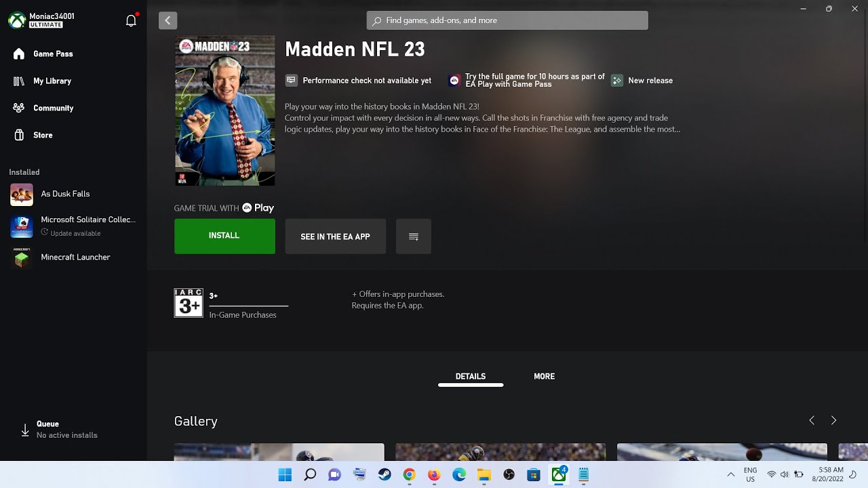Click the Store bag icon

coord(19,135)
